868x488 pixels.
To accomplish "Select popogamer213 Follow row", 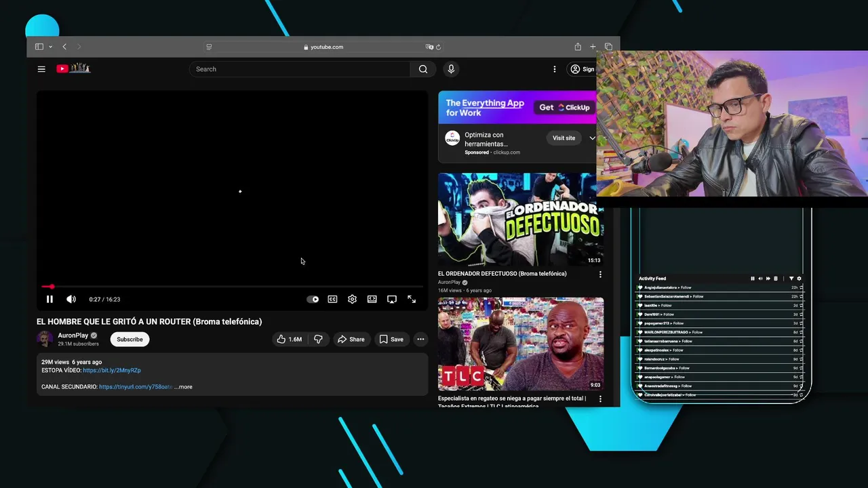I will tap(719, 323).
